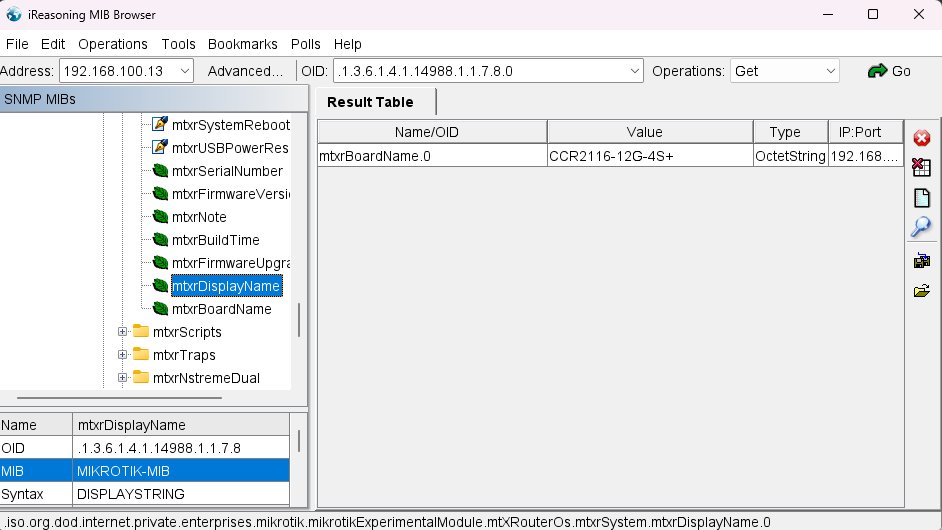Click the Advanced... button
This screenshot has width=942, height=530.
245,71
